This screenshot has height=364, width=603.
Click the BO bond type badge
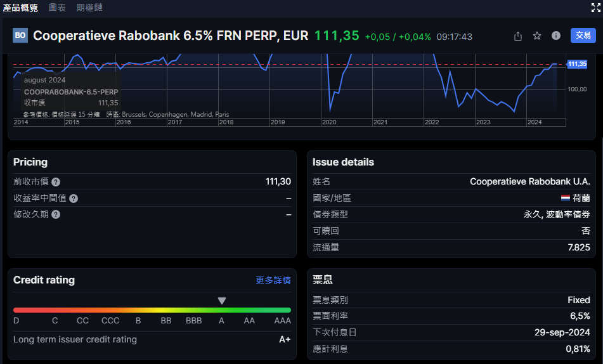point(20,36)
